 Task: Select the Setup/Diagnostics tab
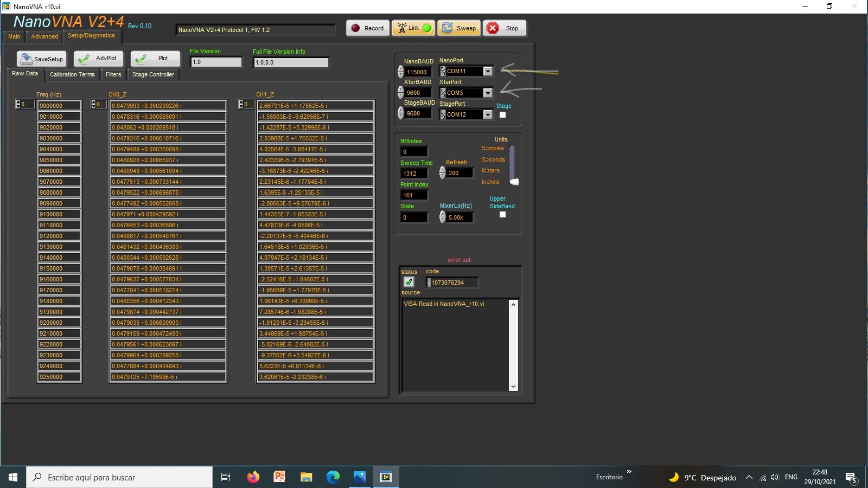[x=91, y=36]
